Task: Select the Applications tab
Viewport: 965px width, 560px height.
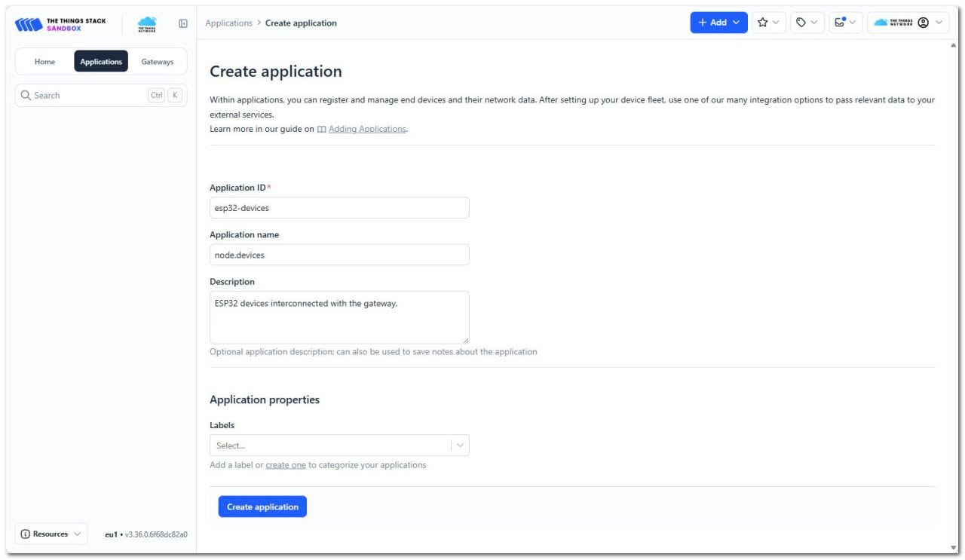Action: (x=101, y=62)
